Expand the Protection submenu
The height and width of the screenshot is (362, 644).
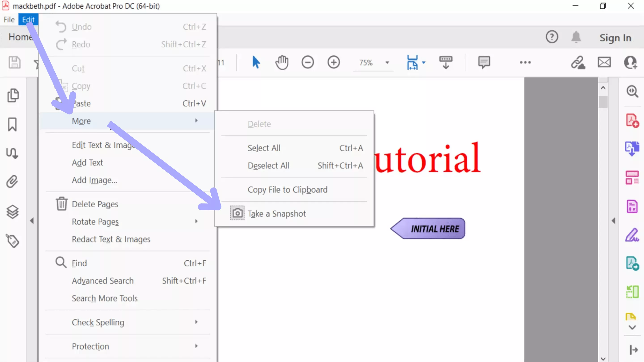pos(197,346)
